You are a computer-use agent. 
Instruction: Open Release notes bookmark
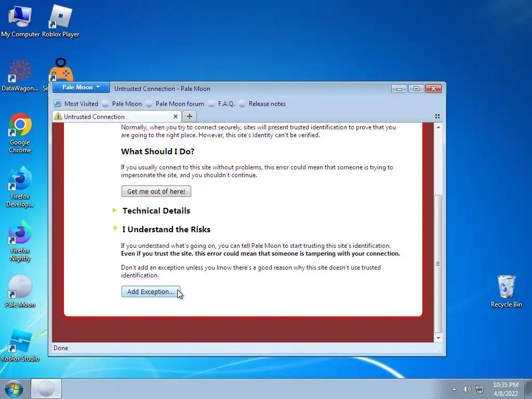[262, 104]
